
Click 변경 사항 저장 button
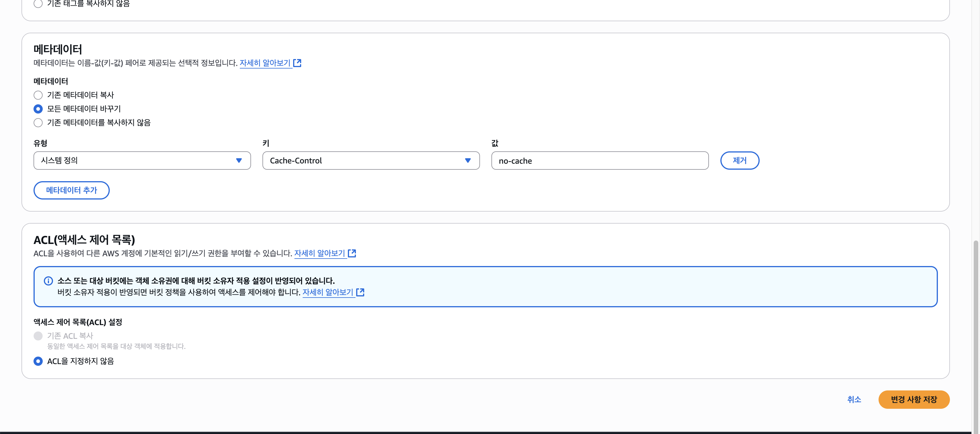(914, 399)
